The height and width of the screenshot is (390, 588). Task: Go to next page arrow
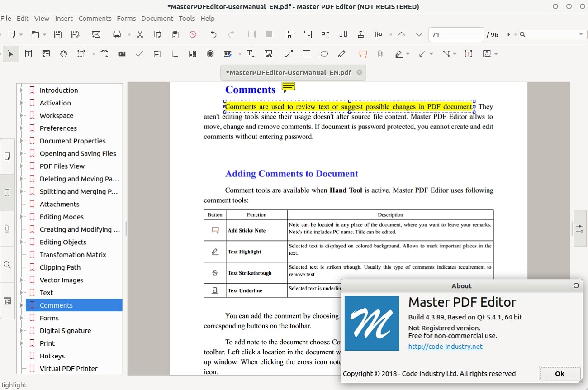point(419,34)
